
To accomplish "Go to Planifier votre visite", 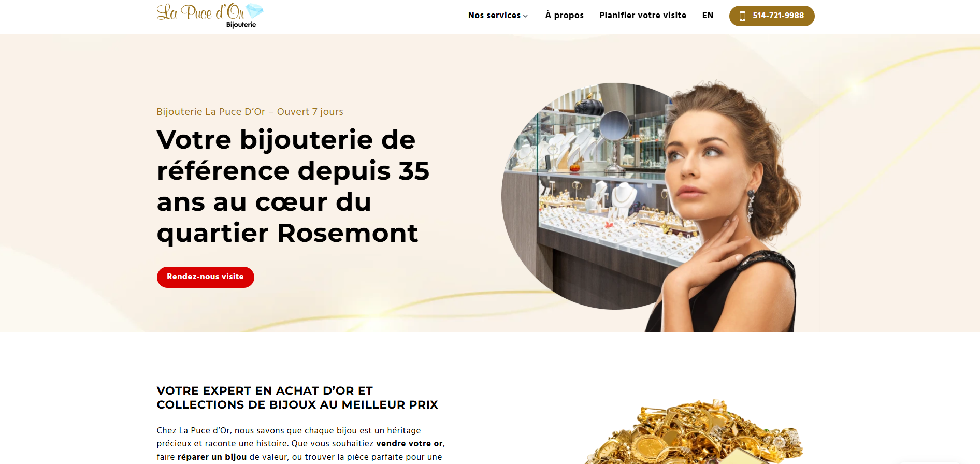I will (x=643, y=16).
